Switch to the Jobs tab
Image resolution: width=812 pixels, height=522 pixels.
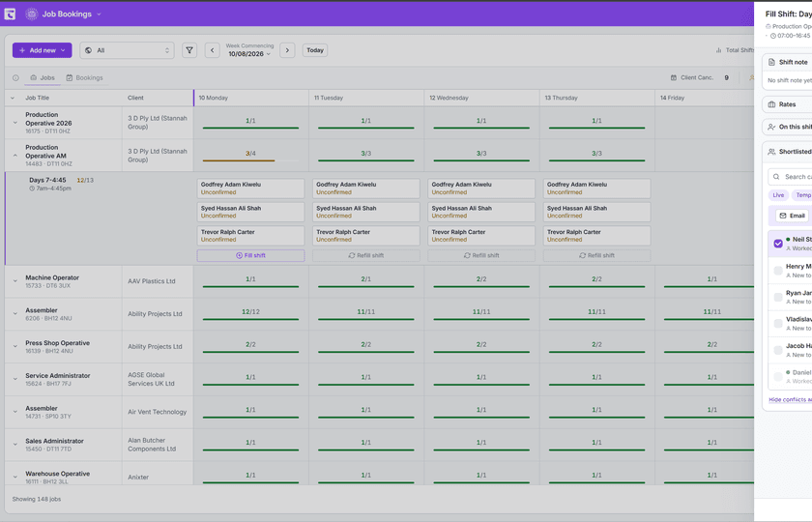pos(43,77)
